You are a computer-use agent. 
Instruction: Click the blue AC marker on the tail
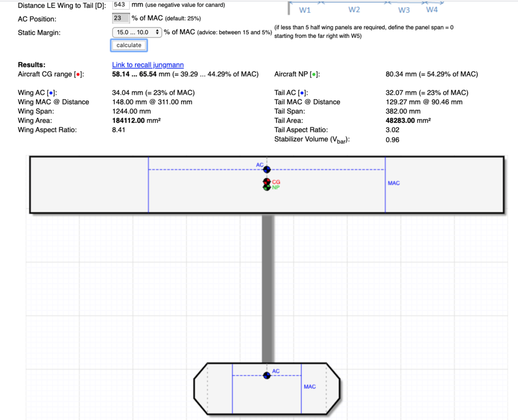click(267, 375)
